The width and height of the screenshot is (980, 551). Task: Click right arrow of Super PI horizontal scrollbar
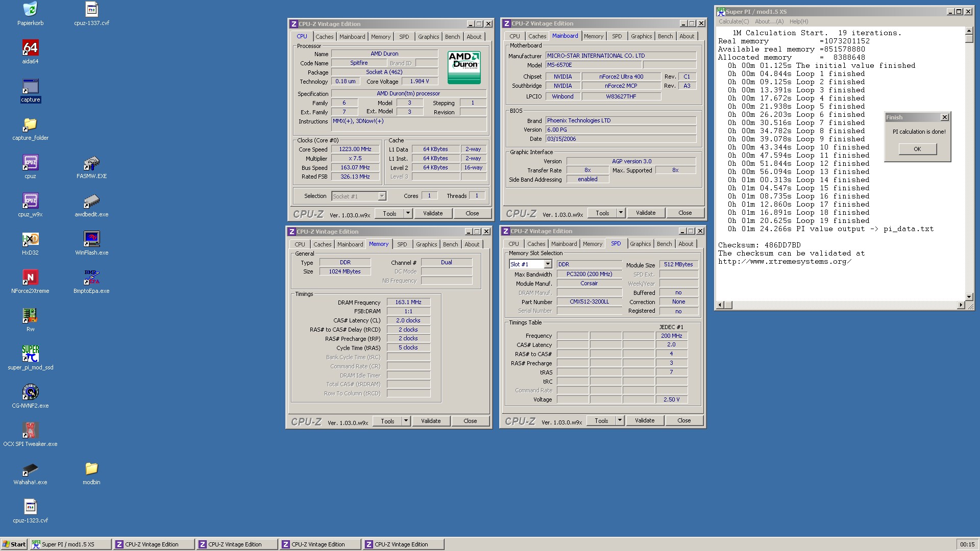click(961, 305)
